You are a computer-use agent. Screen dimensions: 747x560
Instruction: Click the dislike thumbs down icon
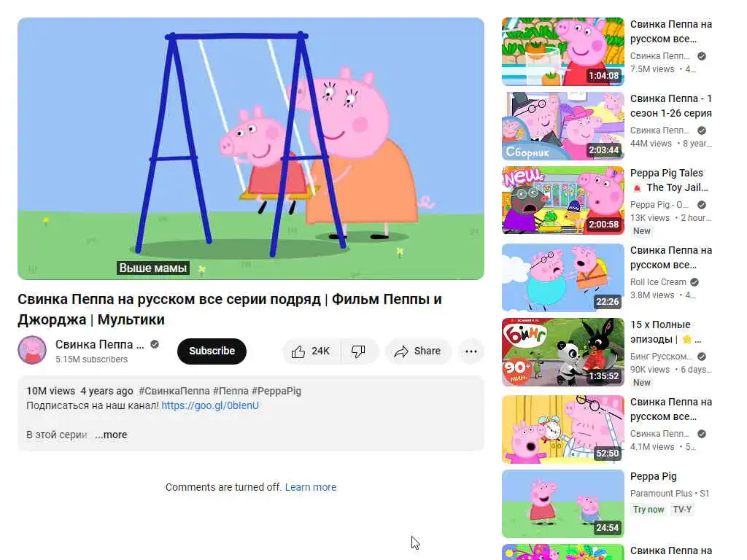pos(359,351)
